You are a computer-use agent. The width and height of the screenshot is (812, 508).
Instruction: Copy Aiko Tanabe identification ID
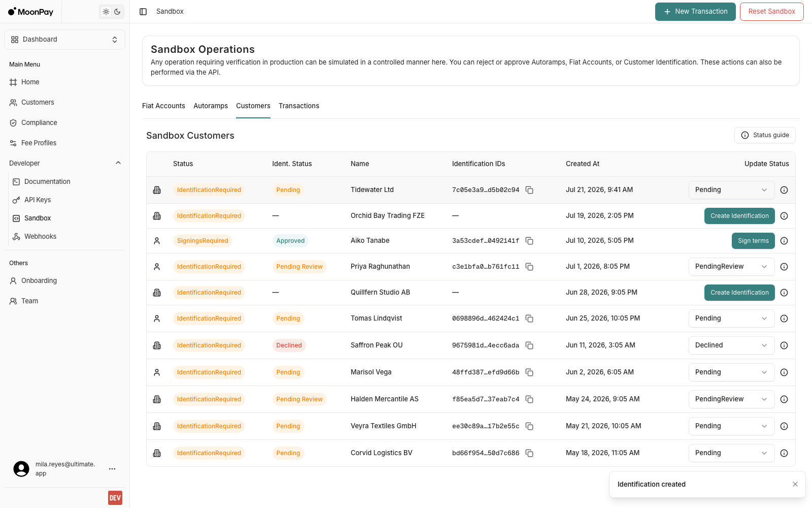click(529, 241)
